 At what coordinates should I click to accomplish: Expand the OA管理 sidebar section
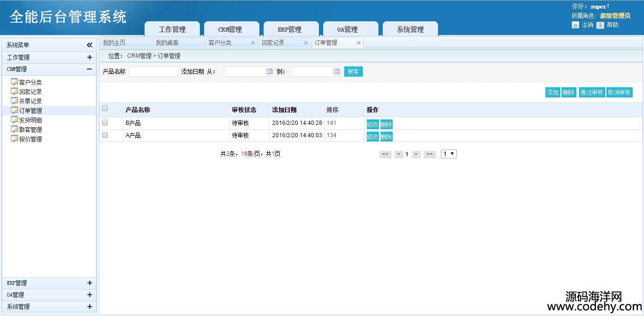click(x=90, y=295)
